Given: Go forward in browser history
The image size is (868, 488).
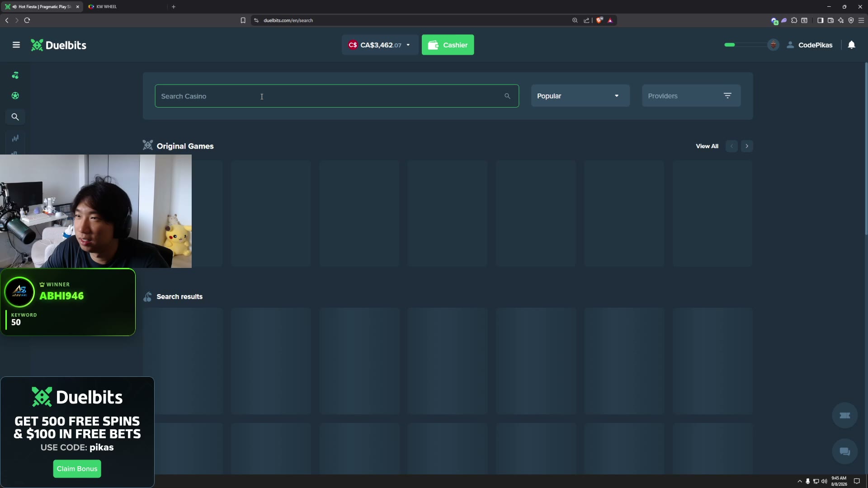Looking at the screenshot, I should [x=17, y=20].
